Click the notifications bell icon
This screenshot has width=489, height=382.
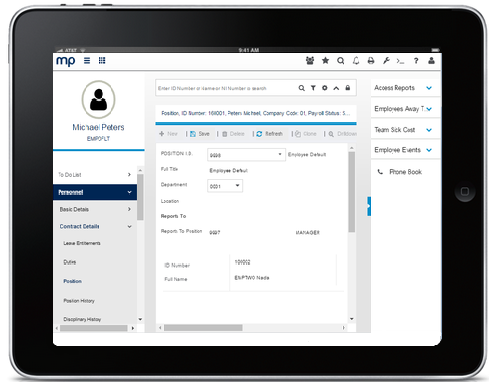click(356, 61)
